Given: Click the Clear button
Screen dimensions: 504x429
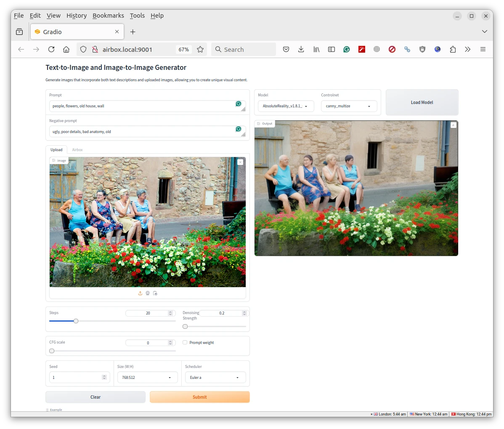Looking at the screenshot, I should coord(95,397).
